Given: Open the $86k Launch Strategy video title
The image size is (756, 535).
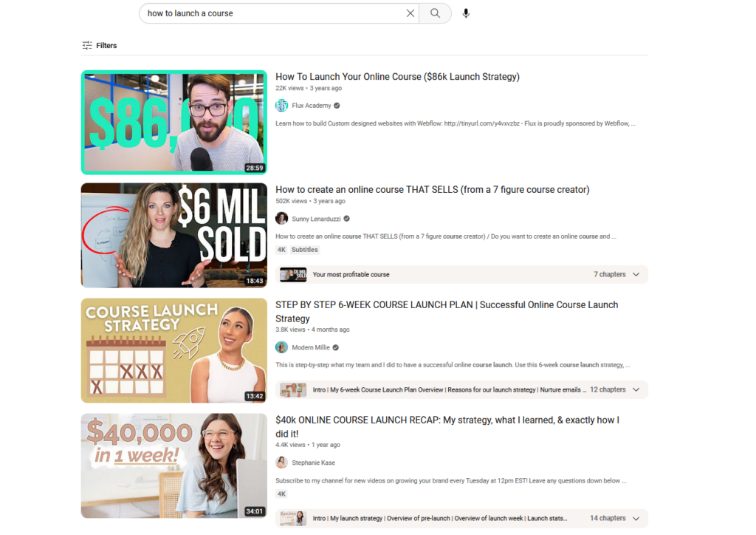Looking at the screenshot, I should click(x=397, y=76).
